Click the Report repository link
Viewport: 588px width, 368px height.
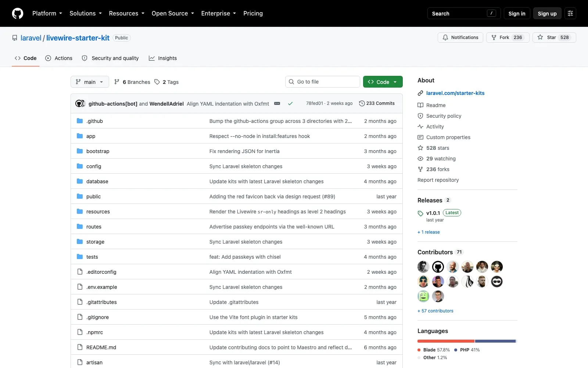438,180
